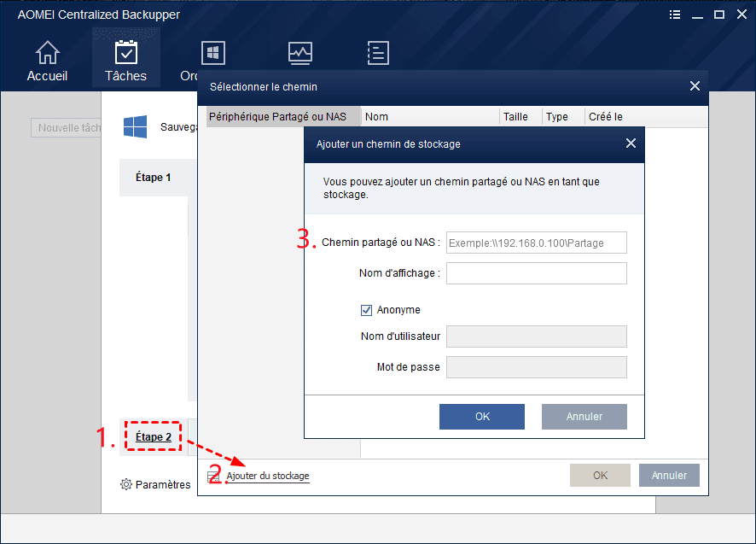Screen dimensions: 756x544
Task: Click the Windows logo backup icon
Action: [135, 127]
